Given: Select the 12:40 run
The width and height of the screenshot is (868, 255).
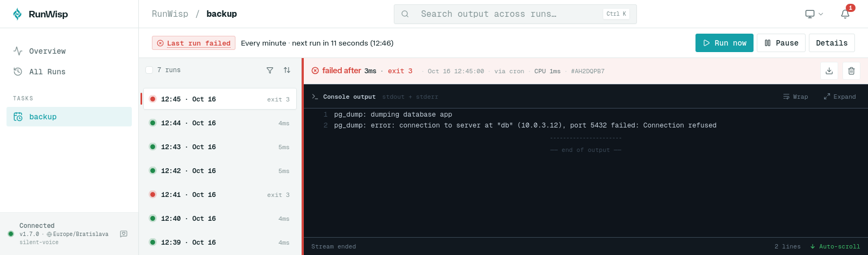Looking at the screenshot, I should click(x=220, y=219).
